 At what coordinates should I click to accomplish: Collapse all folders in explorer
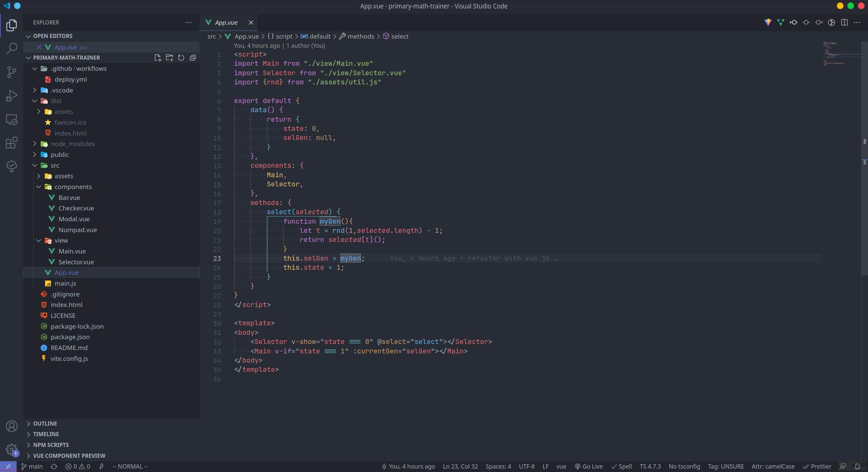coord(193,58)
